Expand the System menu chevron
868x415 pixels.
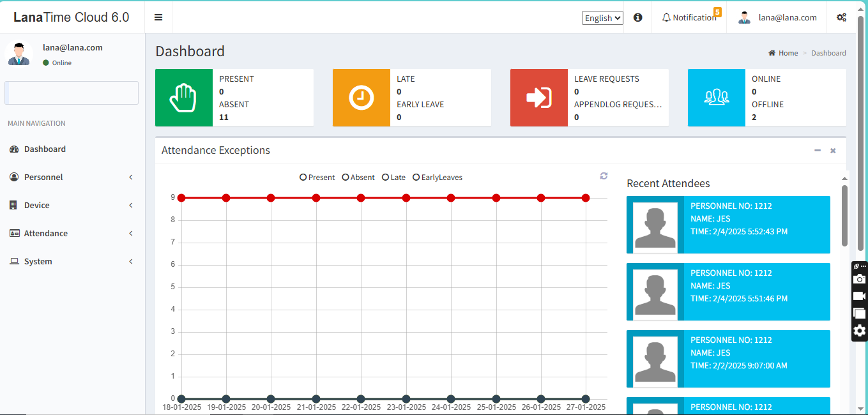tap(131, 262)
